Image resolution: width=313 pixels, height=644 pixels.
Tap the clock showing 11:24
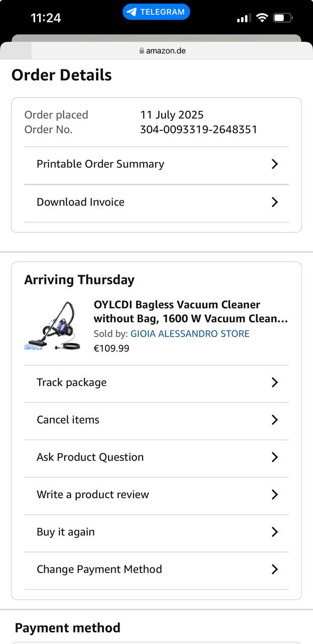46,18
